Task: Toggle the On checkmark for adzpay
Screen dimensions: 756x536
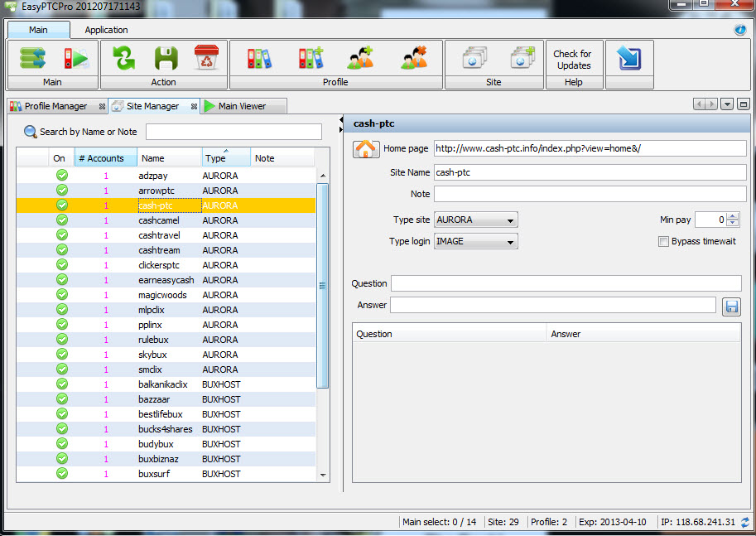Action: pos(61,176)
